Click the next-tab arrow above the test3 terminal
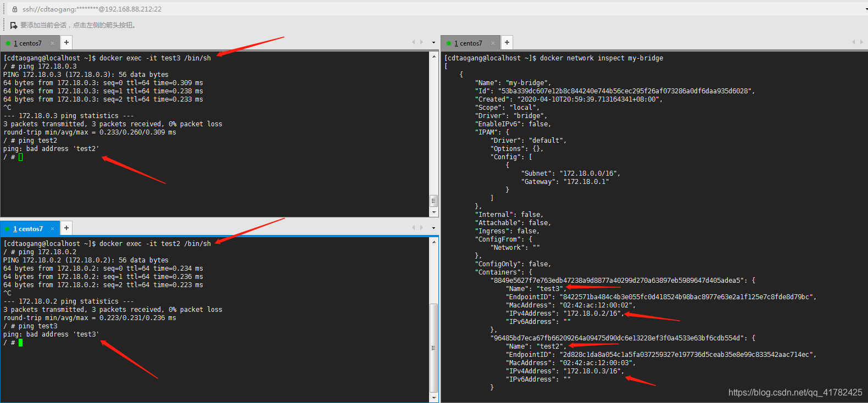Viewport: 868px width, 403px height. pos(421,42)
